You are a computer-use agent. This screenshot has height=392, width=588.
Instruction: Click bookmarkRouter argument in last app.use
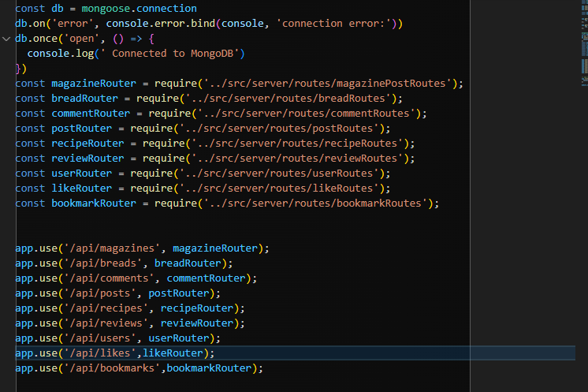coord(209,368)
